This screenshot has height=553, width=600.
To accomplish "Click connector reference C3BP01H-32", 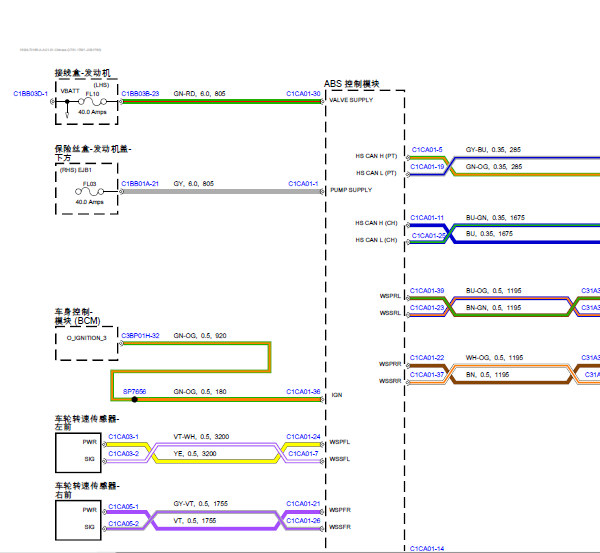I will click(140, 336).
